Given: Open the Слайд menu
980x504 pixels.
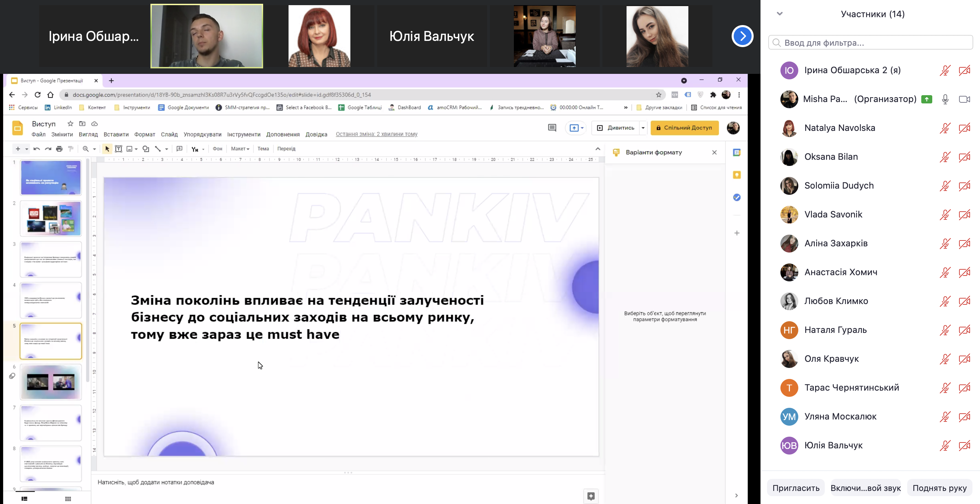Looking at the screenshot, I should [x=169, y=134].
